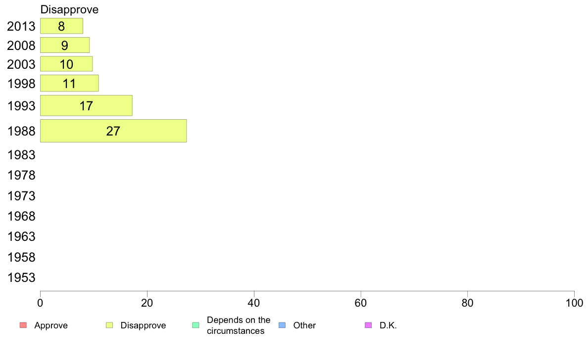Screen dimensions: 588x364
Task: Click the 1993 bar showing 17
Action: pos(86,105)
